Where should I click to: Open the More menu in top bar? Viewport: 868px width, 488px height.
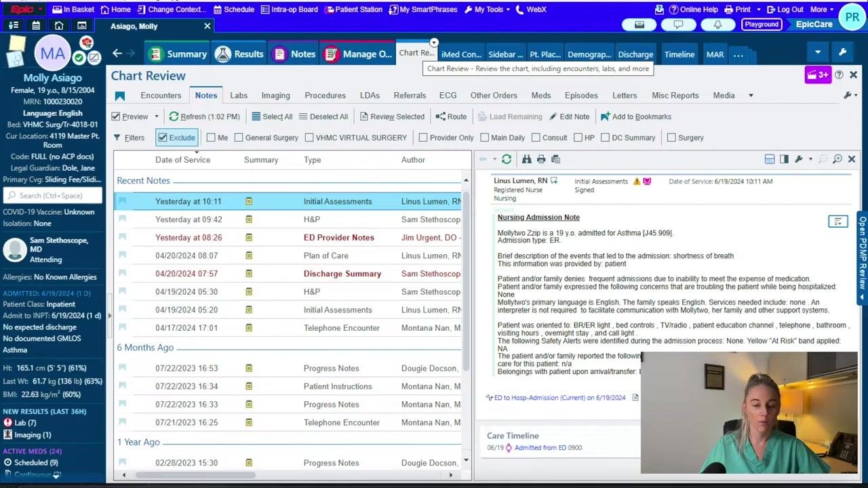[821, 9]
